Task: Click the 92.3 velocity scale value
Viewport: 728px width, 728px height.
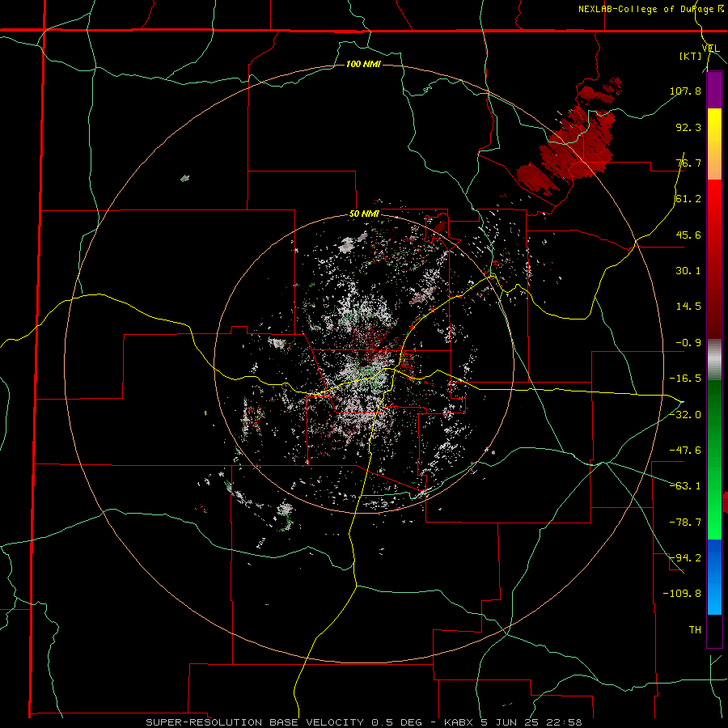Action: (x=688, y=127)
